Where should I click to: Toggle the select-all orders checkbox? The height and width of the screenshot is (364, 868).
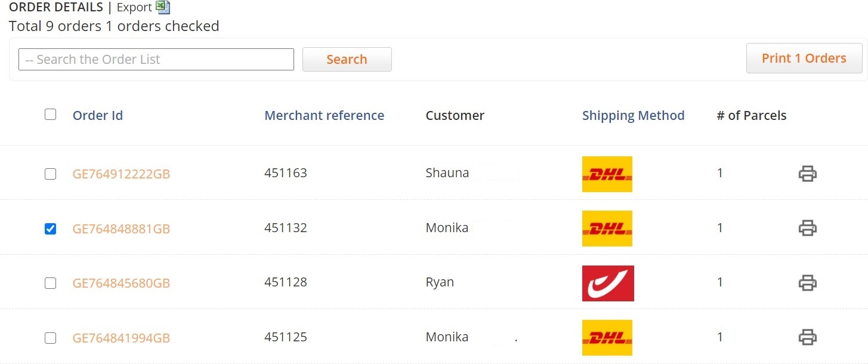51,114
